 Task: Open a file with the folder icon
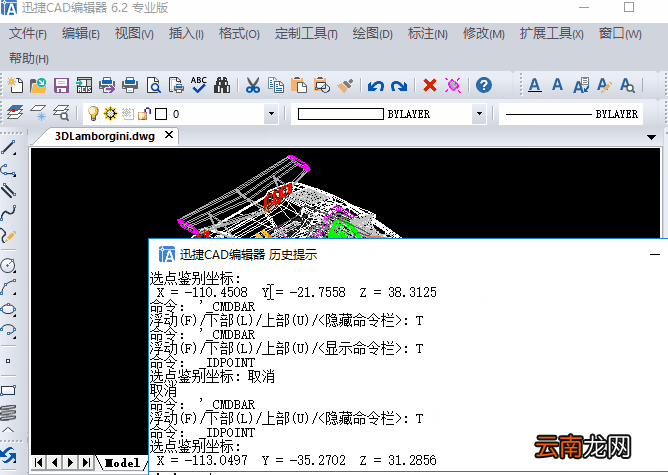(38, 85)
